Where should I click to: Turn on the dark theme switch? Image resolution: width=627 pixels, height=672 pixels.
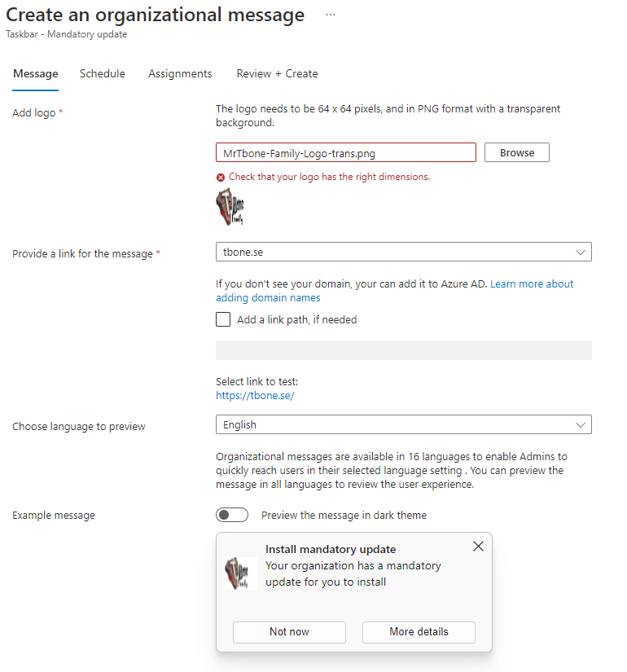click(232, 514)
